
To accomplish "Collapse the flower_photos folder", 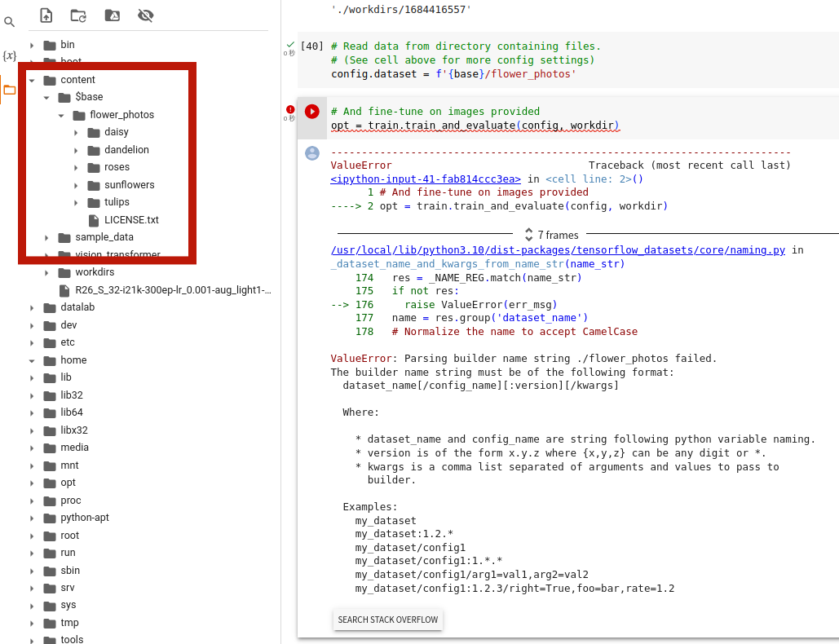I will (x=60, y=114).
